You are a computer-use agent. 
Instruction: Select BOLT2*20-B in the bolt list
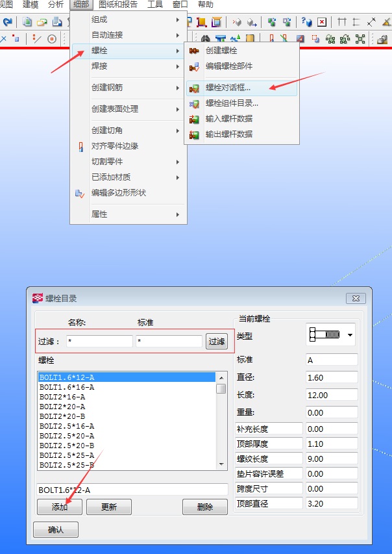(x=127, y=416)
